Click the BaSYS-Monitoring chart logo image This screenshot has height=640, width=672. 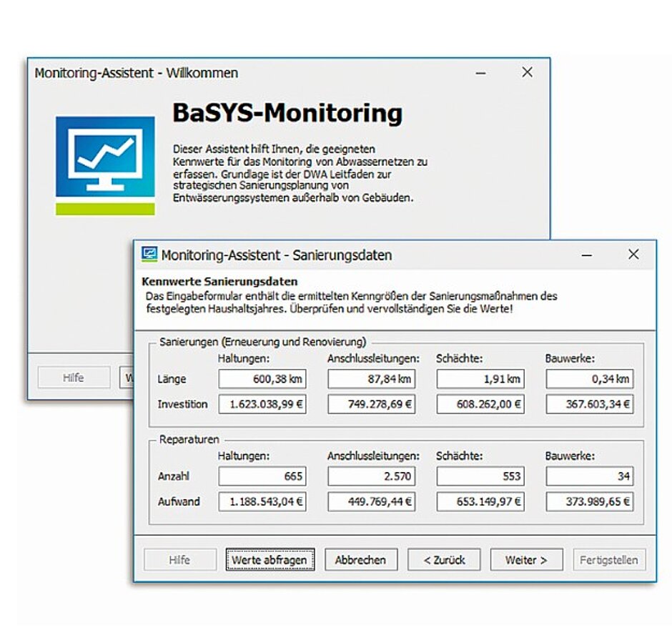[x=105, y=165]
